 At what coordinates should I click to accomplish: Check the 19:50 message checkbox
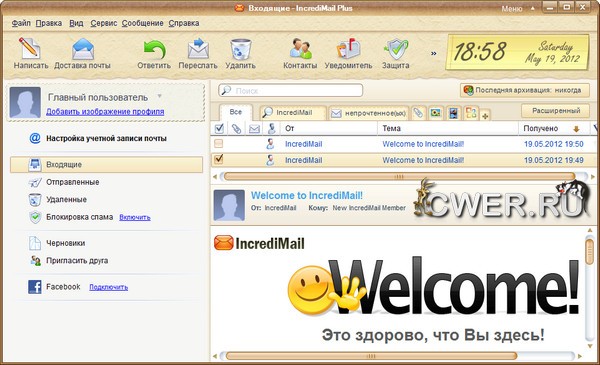[218, 144]
